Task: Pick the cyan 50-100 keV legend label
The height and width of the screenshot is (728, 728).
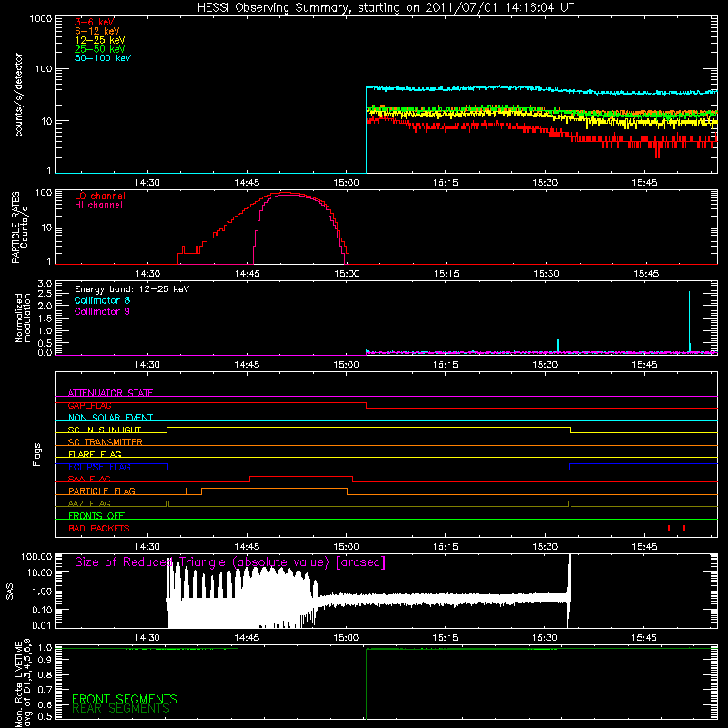Action: tap(103, 58)
